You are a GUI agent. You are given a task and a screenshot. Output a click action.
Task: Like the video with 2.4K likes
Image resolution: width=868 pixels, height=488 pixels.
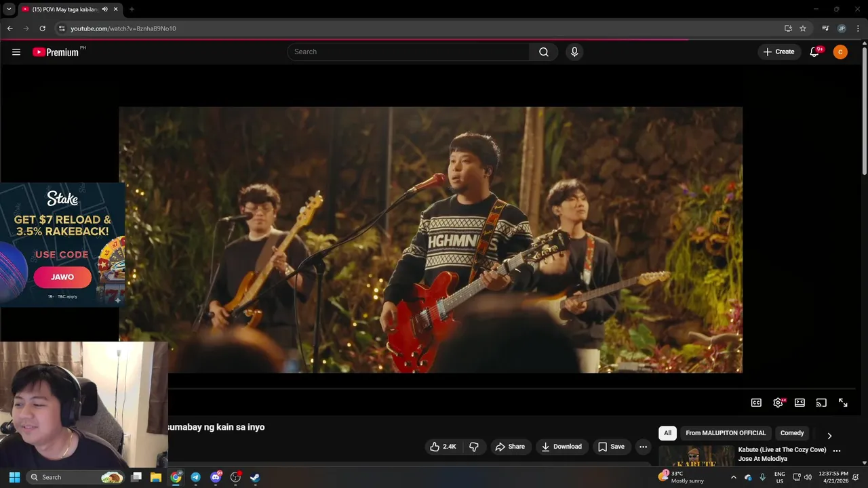pos(443,447)
